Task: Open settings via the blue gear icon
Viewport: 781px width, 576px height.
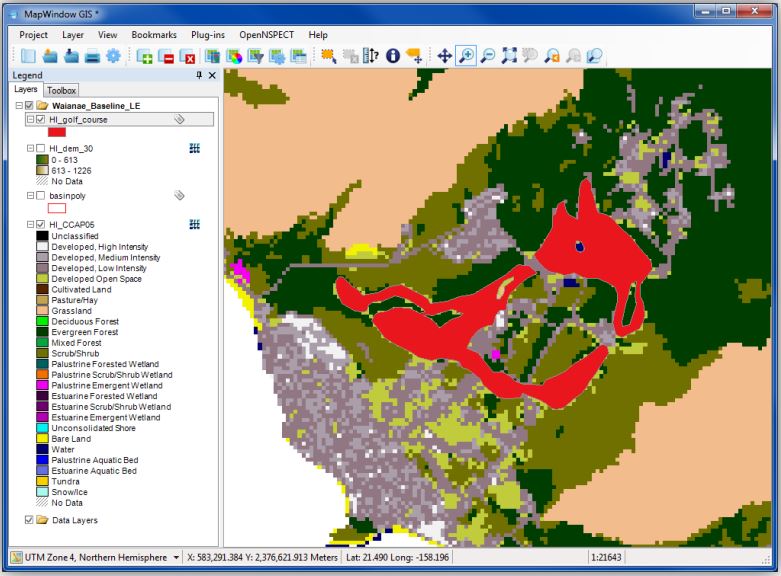Action: pos(114,56)
